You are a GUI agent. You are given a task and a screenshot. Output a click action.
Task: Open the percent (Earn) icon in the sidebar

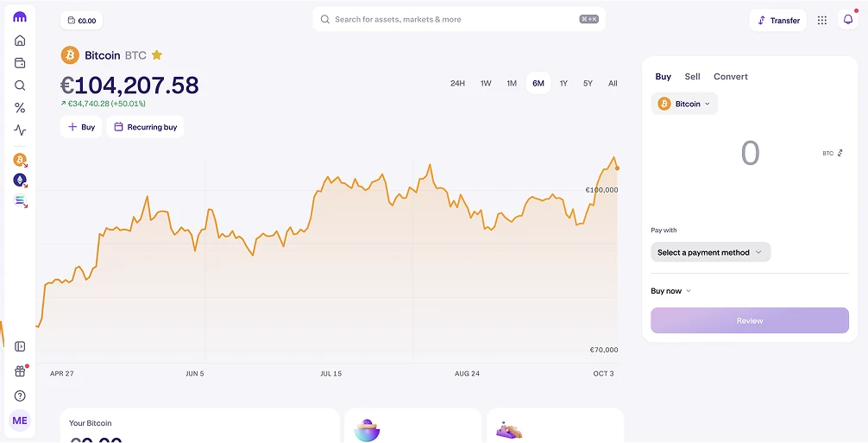(x=20, y=108)
